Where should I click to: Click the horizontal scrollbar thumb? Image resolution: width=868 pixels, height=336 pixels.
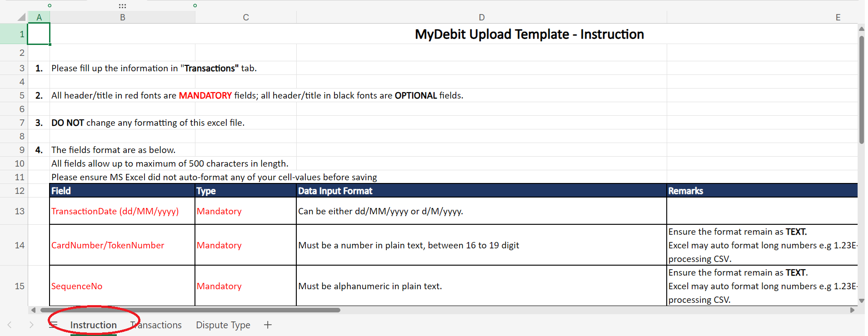[190, 310]
